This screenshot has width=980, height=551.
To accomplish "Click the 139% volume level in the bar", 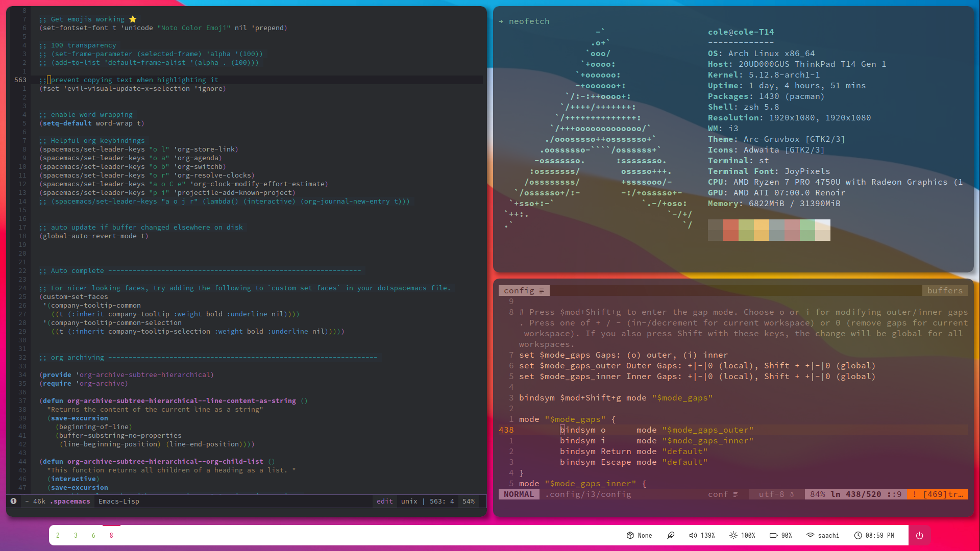I will pos(708,536).
